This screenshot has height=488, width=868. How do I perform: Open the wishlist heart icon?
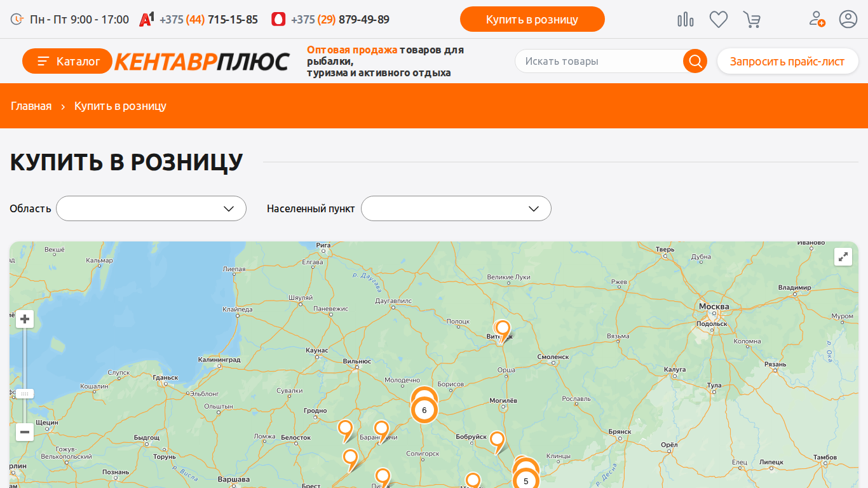[x=719, y=20]
